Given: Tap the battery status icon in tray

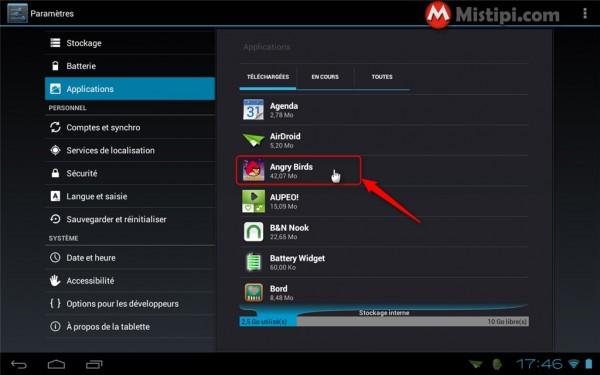Looking at the screenshot, I should click(589, 363).
